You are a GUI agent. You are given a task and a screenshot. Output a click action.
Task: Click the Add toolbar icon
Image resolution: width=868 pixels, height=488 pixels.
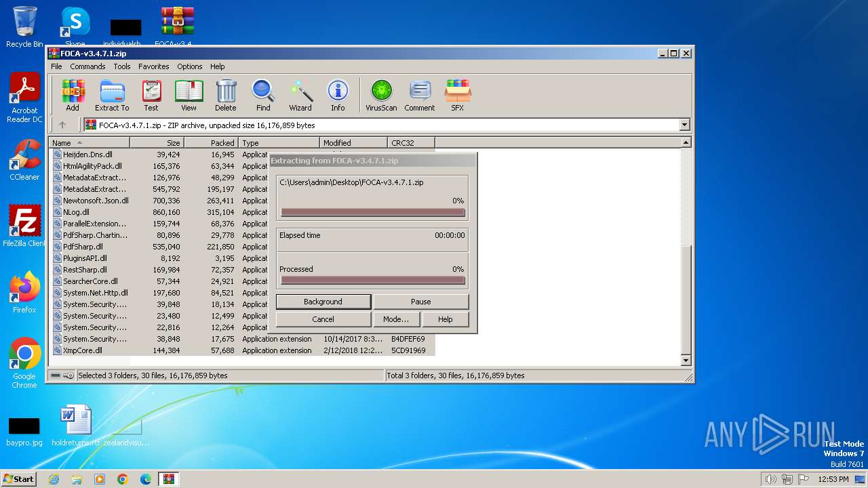(x=73, y=96)
